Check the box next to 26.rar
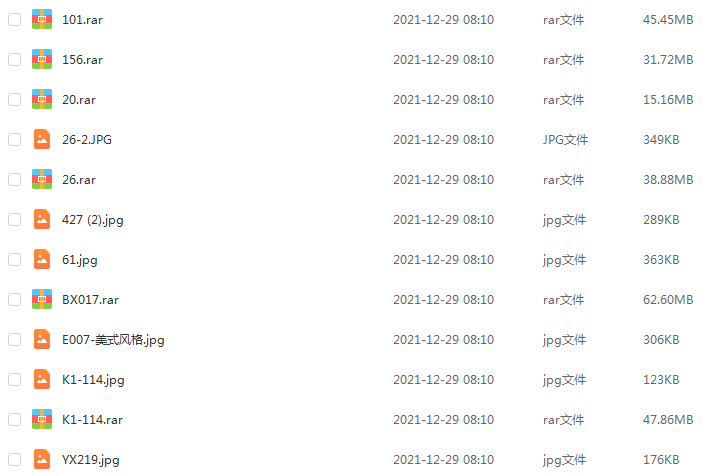717x476 pixels. tap(15, 180)
